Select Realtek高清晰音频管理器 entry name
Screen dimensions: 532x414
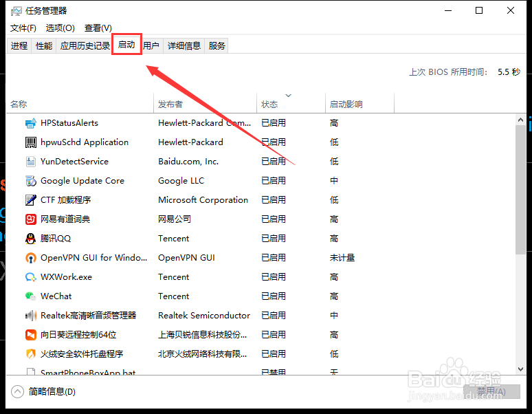point(88,316)
